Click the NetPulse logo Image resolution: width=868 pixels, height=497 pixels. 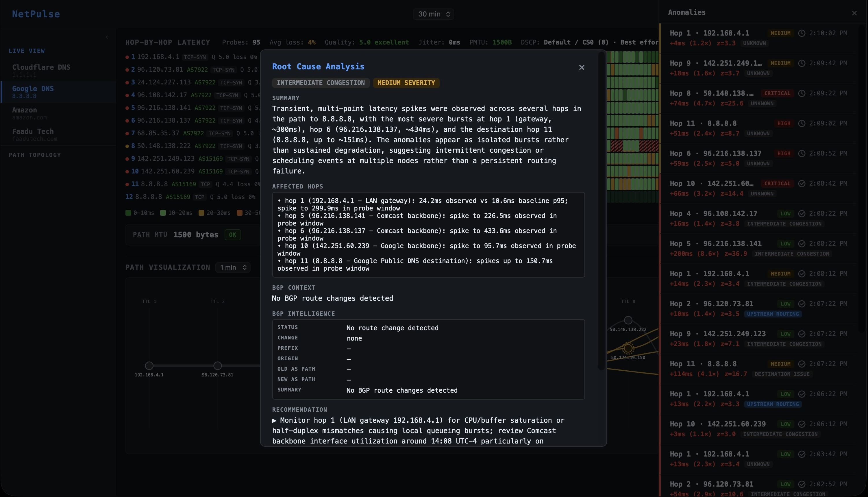coord(36,14)
